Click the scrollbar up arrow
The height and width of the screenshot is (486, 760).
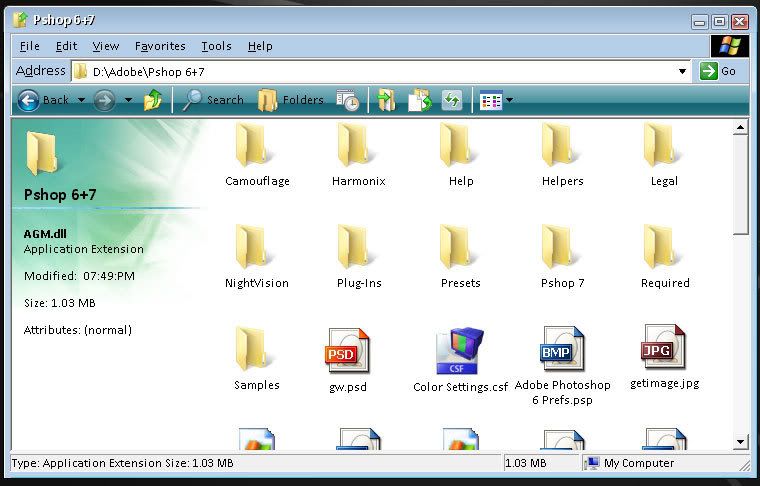[740, 128]
